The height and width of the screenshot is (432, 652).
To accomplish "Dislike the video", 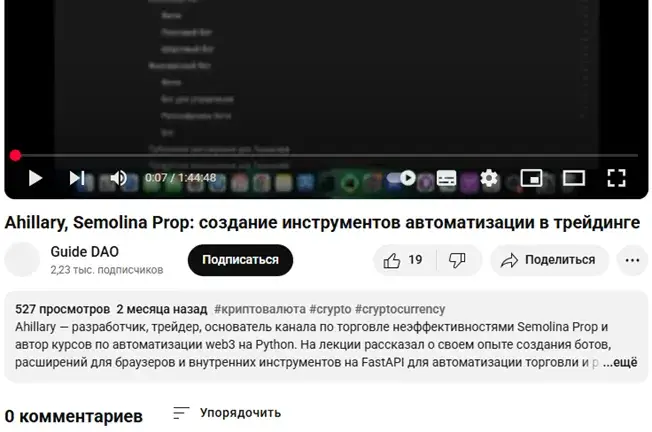I will [458, 260].
